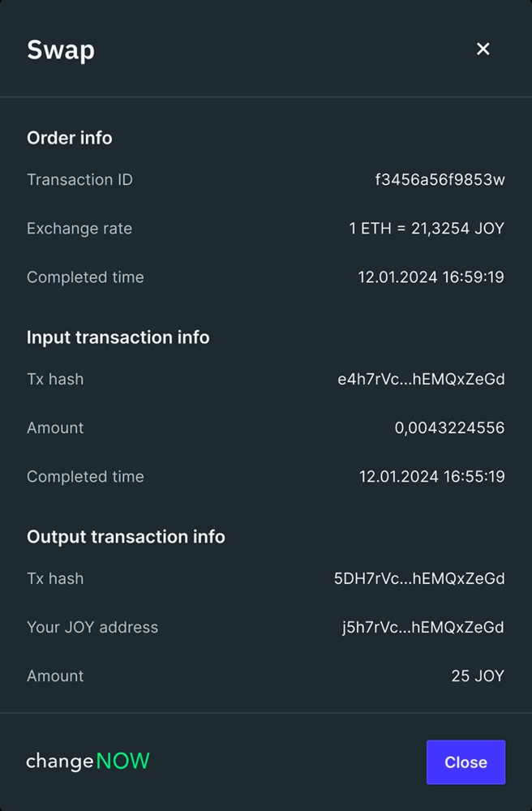Click the output Amount label

(x=55, y=676)
